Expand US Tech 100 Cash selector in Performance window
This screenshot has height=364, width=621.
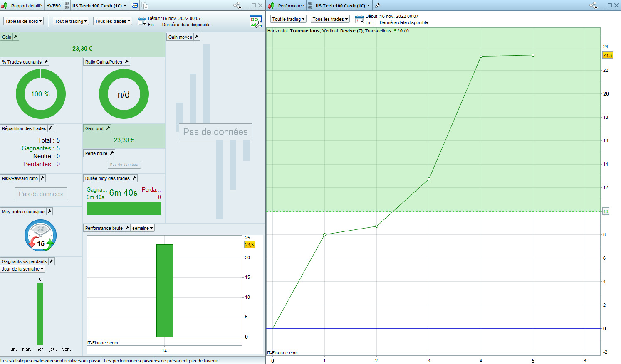coord(343,6)
